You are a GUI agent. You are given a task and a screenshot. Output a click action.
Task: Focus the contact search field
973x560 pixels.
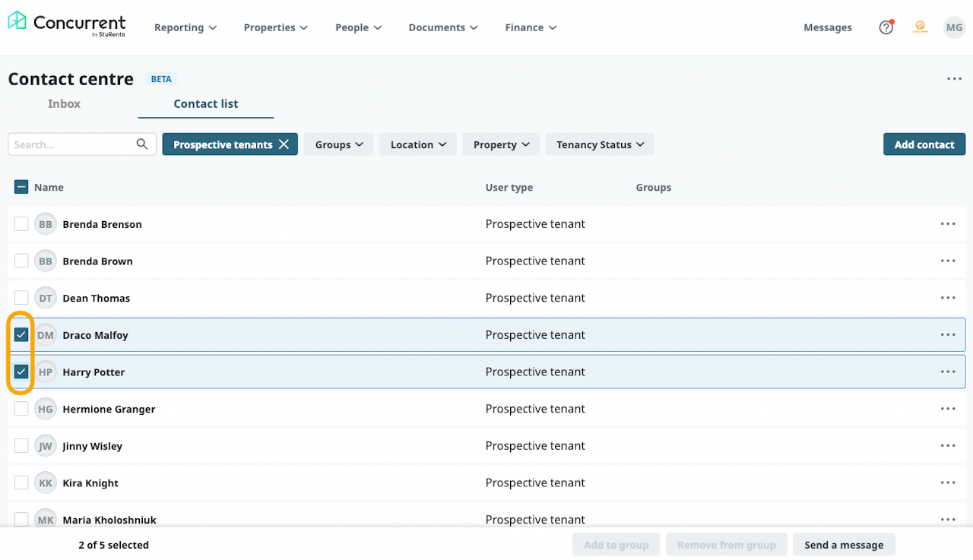pyautogui.click(x=72, y=144)
